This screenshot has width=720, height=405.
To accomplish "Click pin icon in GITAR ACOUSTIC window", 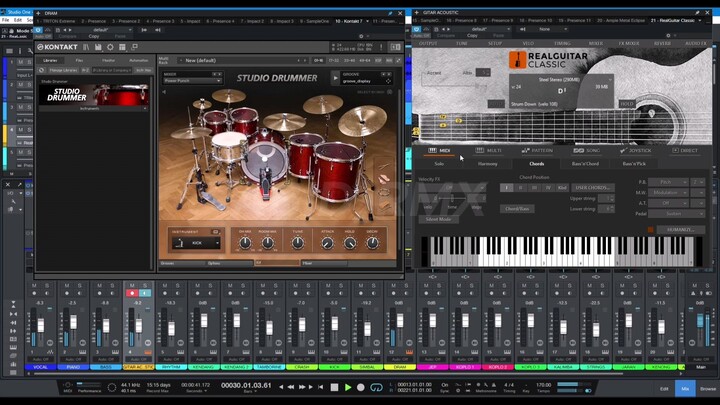I will (x=698, y=13).
